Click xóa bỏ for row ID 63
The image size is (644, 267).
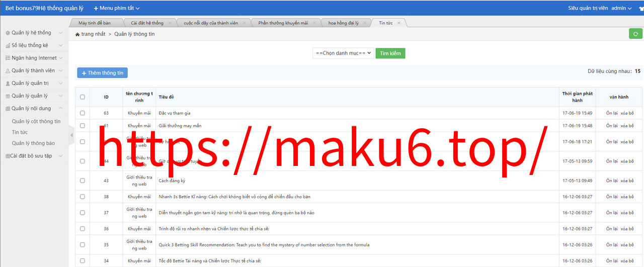pos(627,113)
